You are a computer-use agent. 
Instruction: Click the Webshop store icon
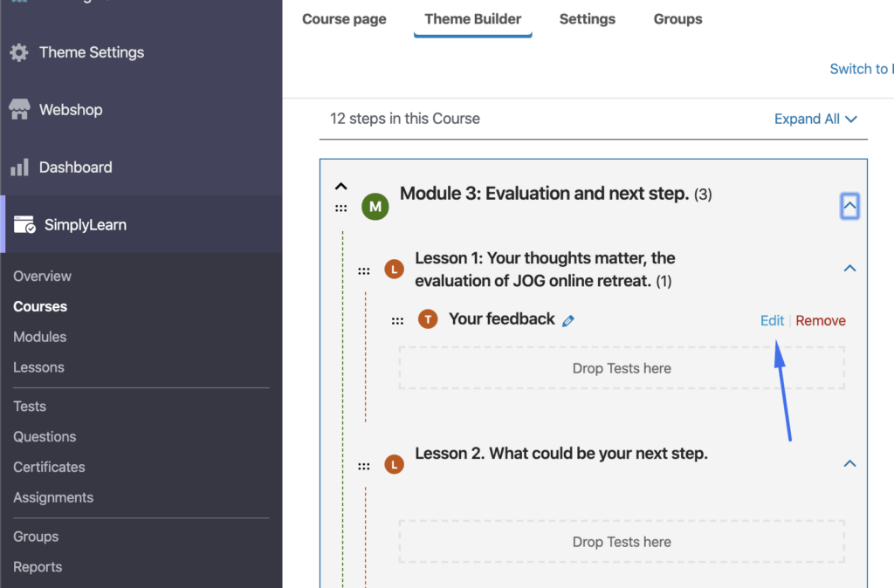[18, 110]
